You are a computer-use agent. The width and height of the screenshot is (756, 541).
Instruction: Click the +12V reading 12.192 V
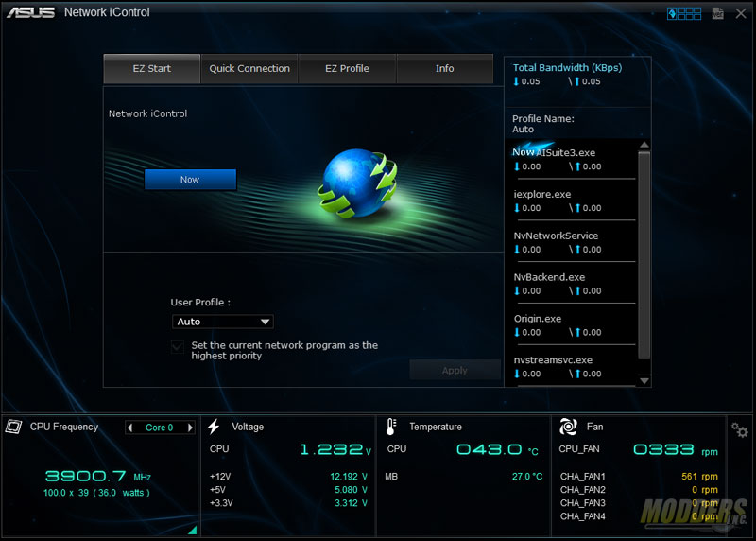(x=349, y=477)
